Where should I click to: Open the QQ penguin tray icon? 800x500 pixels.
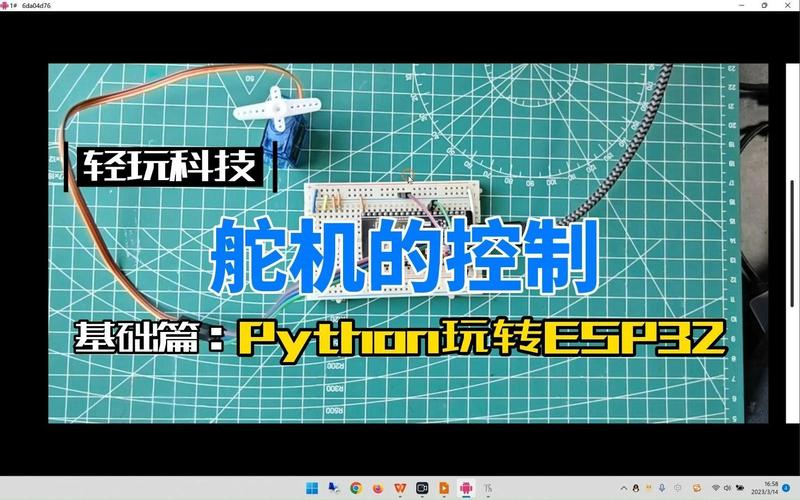coord(636,488)
